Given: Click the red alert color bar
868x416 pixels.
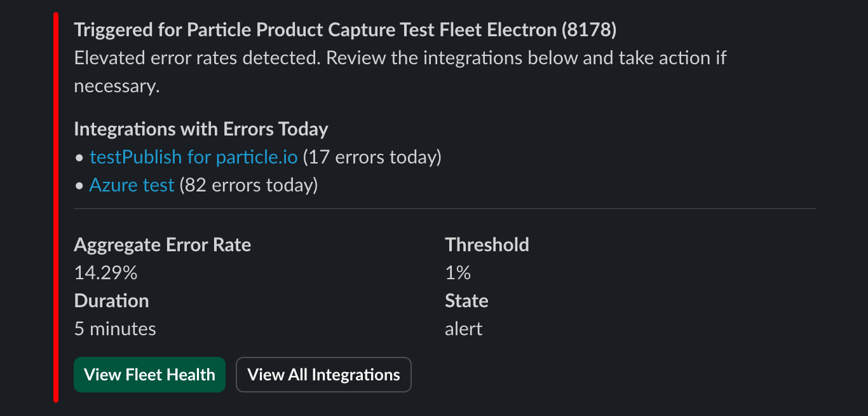Looking at the screenshot, I should [56, 207].
